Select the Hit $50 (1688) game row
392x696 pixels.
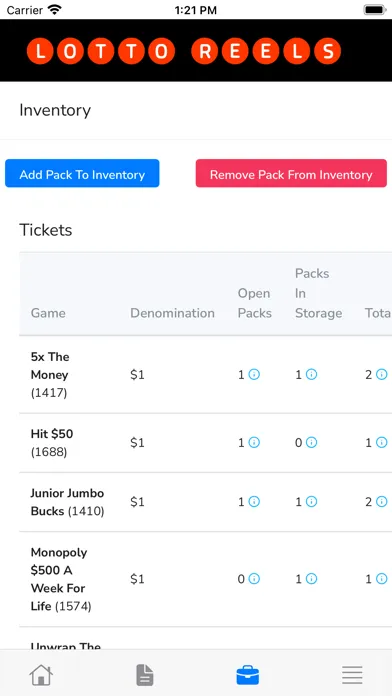[206, 443]
